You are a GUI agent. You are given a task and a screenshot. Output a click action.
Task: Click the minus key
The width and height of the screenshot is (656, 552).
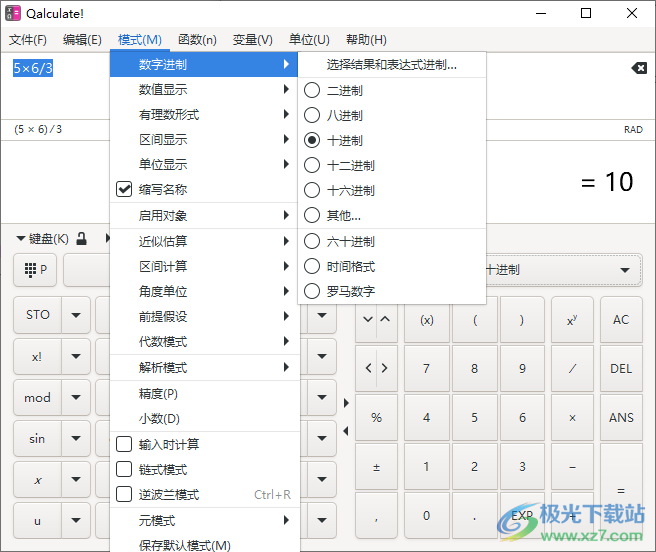coord(572,466)
